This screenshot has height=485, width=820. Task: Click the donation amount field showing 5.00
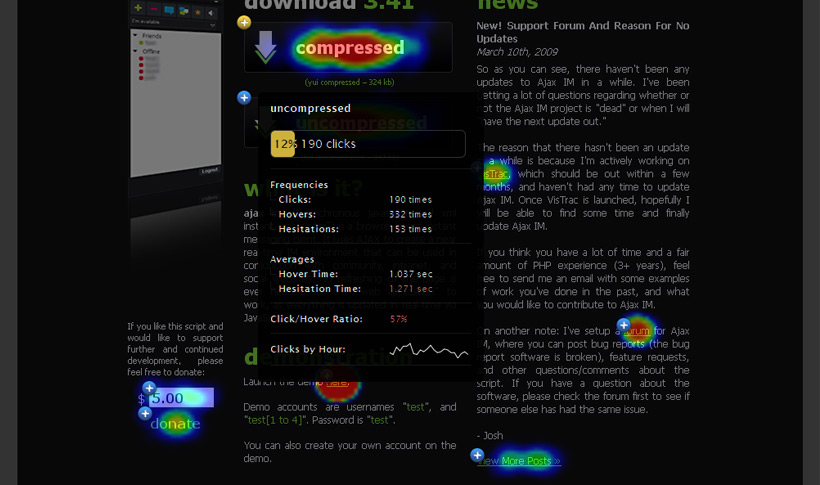pos(180,398)
